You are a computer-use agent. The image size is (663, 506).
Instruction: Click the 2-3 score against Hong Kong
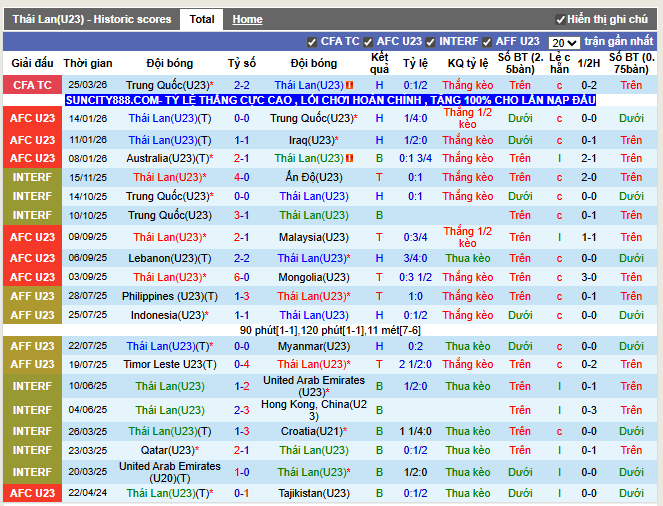(x=242, y=410)
